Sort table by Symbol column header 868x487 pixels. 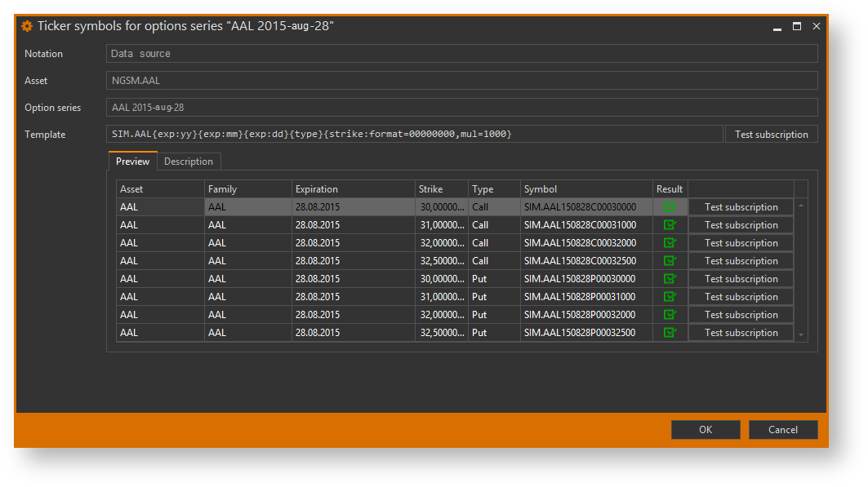(586, 189)
